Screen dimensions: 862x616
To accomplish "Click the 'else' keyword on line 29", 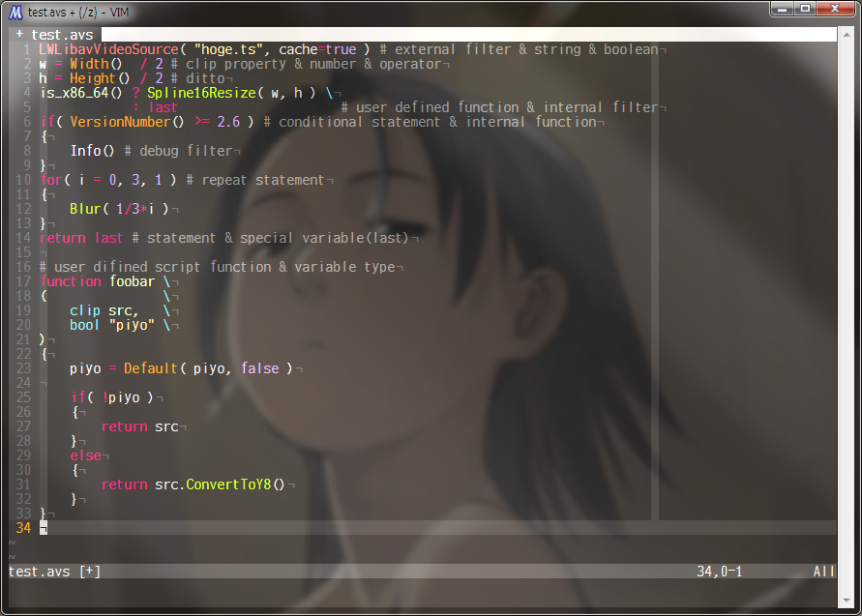I will (x=85, y=455).
